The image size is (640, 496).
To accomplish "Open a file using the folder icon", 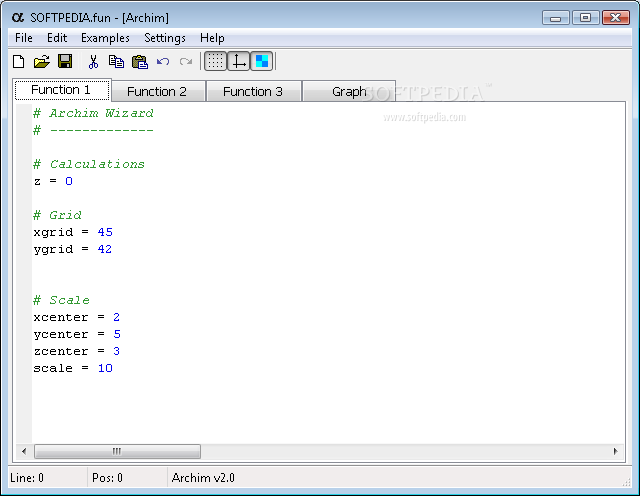I will (x=41, y=62).
